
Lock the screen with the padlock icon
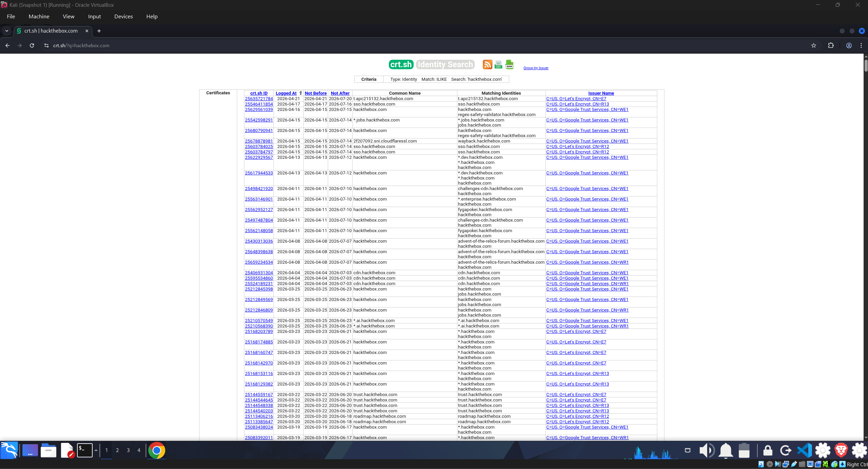tap(768, 451)
